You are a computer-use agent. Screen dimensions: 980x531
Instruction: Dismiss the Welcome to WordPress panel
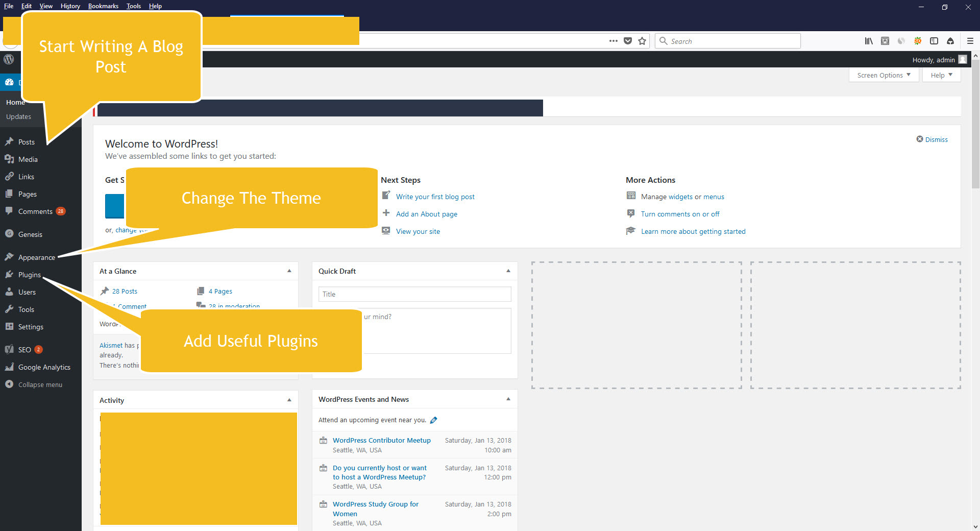(x=932, y=139)
